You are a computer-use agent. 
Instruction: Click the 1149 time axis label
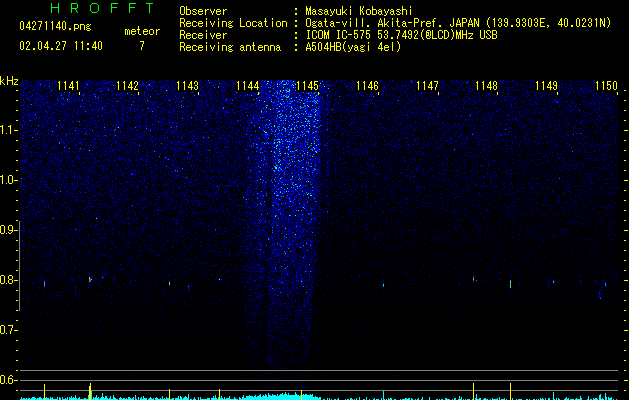coord(546,86)
